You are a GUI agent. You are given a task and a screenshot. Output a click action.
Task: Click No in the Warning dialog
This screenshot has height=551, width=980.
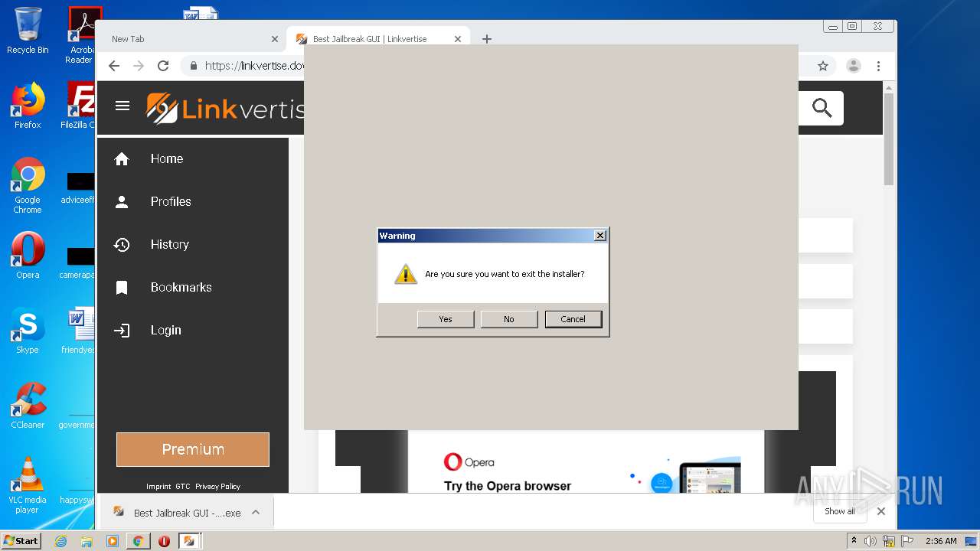coord(509,319)
